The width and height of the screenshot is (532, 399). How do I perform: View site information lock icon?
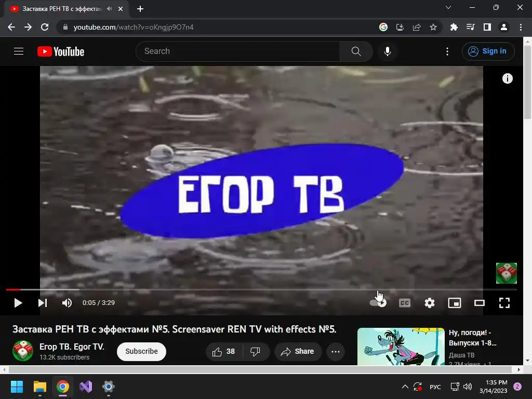[x=65, y=27]
